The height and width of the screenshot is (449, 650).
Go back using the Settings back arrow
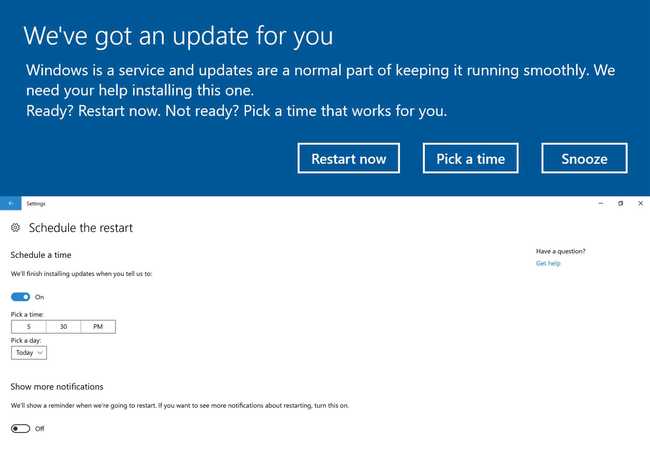(10, 203)
